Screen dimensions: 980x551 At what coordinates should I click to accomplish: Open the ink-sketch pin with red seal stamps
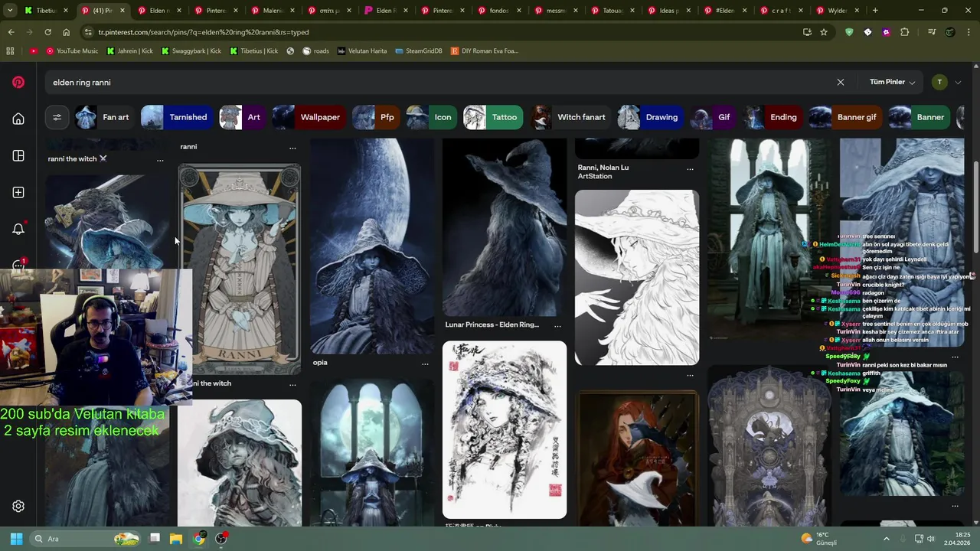tap(505, 429)
